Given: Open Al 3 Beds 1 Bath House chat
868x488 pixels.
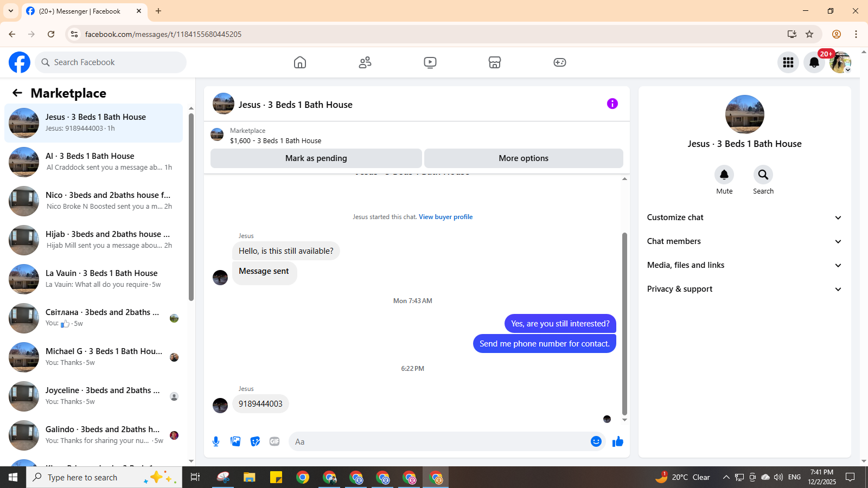Looking at the screenshot, I should pos(93,162).
